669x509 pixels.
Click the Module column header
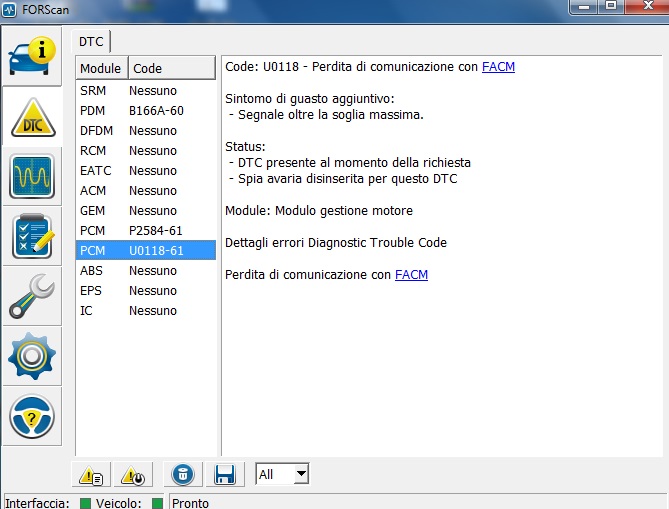(101, 68)
